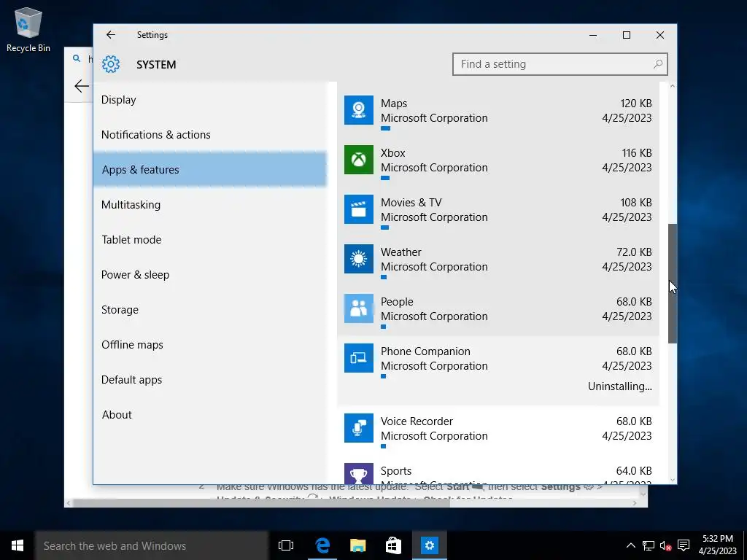The width and height of the screenshot is (747, 560).
Task: Open the Recycle Bin desktop icon
Action: tap(28, 29)
